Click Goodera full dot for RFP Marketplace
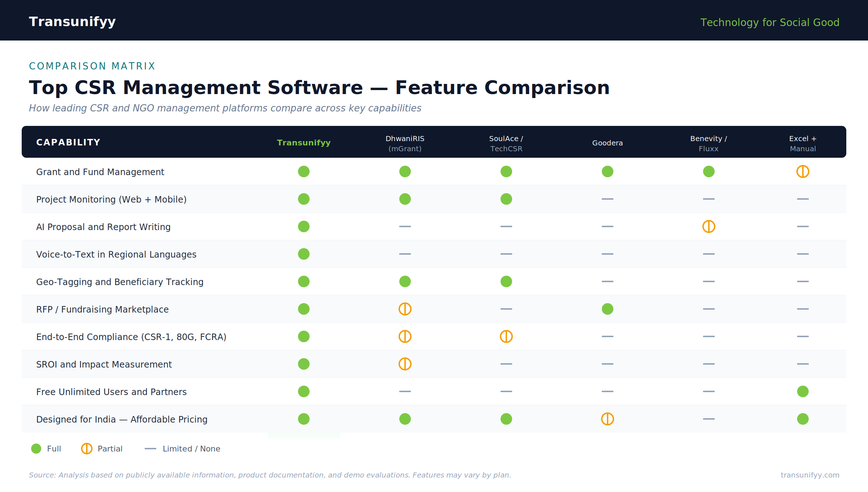This screenshot has width=868, height=492. click(608, 309)
